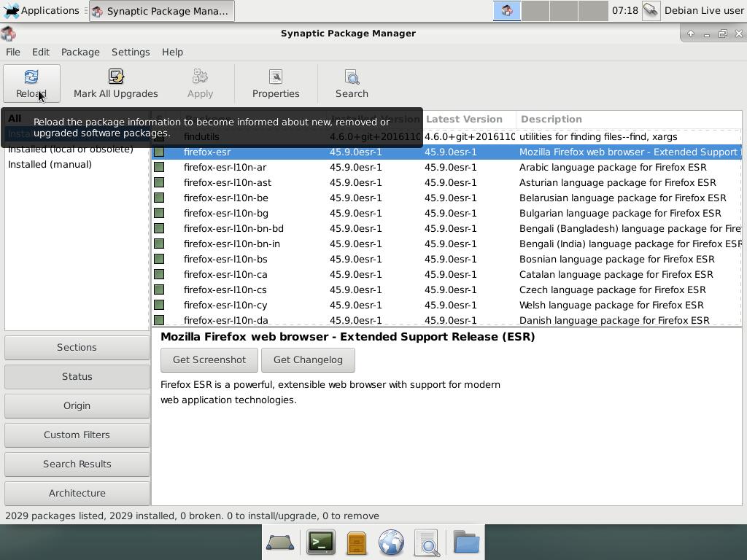Switch to Custom Filters view
Viewport: 747px width, 560px height.
77,435
